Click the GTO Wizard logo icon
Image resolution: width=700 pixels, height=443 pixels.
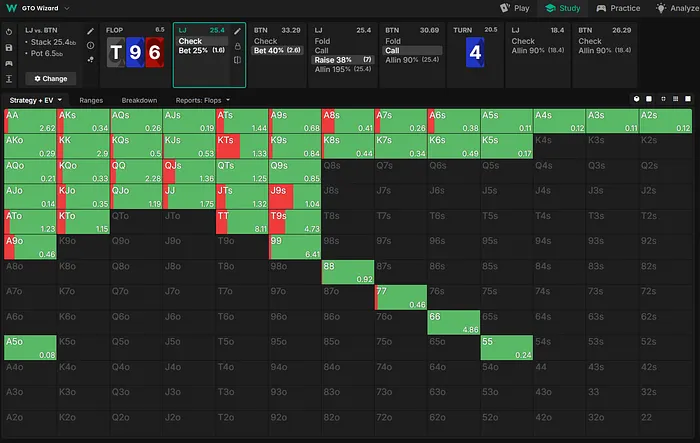[8, 7]
